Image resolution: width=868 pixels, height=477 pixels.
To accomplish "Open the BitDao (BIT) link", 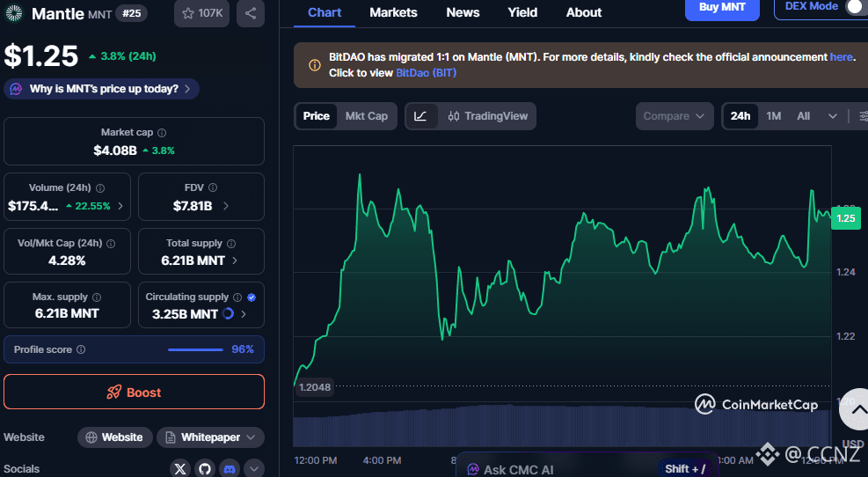I will (426, 73).
